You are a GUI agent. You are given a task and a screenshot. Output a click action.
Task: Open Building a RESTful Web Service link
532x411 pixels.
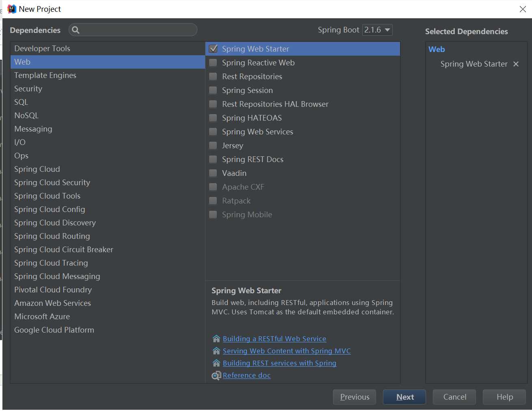(x=275, y=339)
